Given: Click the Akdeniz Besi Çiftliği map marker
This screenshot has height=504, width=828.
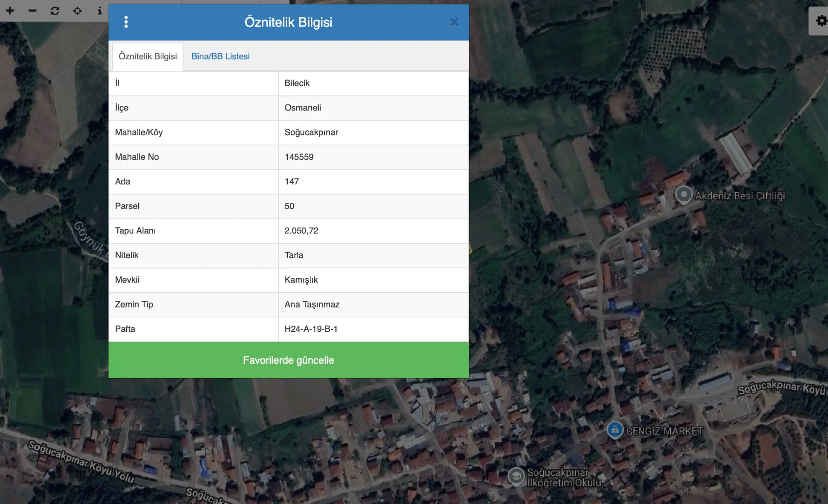Looking at the screenshot, I should 684,194.
